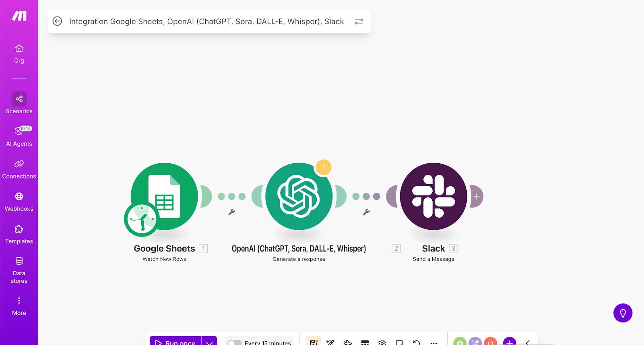
Task: Add another module after Slack
Action: coord(477,196)
